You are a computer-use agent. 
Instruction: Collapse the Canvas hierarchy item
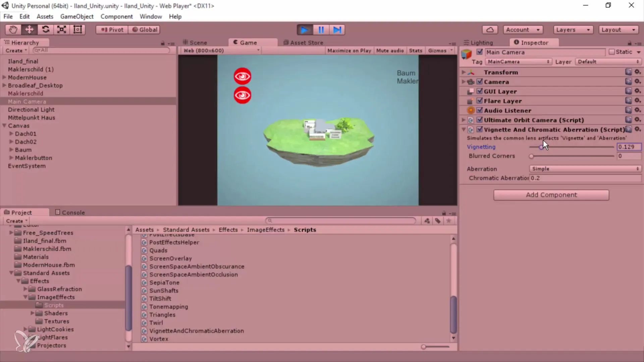tap(4, 125)
